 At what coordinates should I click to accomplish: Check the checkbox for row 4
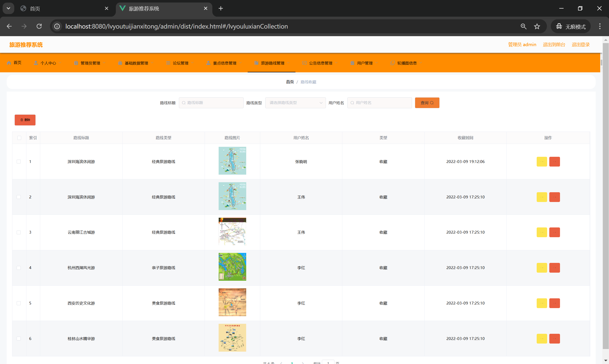pos(19,268)
